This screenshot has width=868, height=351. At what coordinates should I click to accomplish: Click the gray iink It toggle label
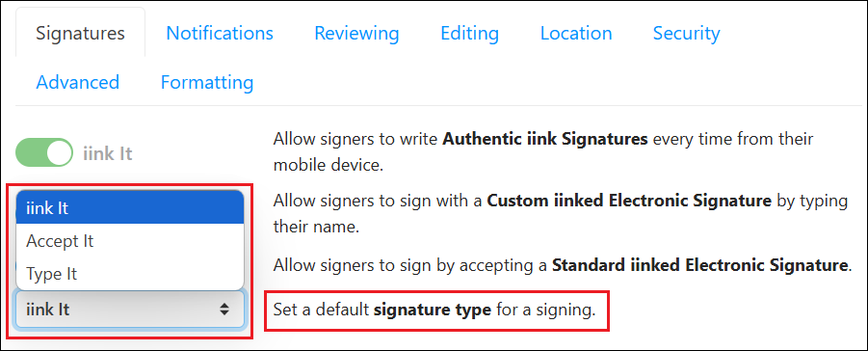(107, 153)
